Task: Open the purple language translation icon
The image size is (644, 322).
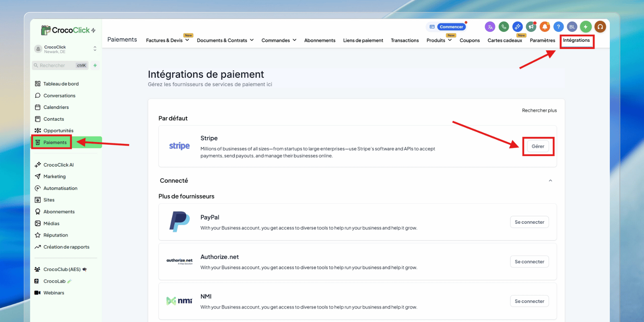Action: coord(490,27)
